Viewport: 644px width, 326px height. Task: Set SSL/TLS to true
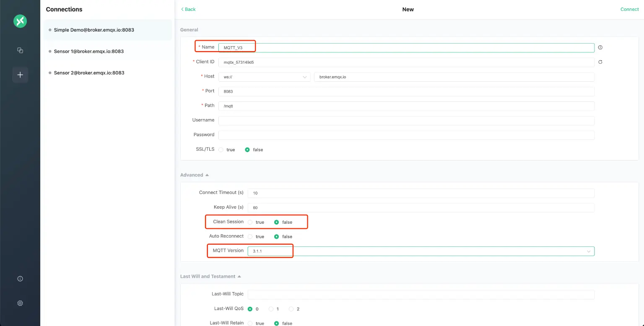tap(221, 150)
